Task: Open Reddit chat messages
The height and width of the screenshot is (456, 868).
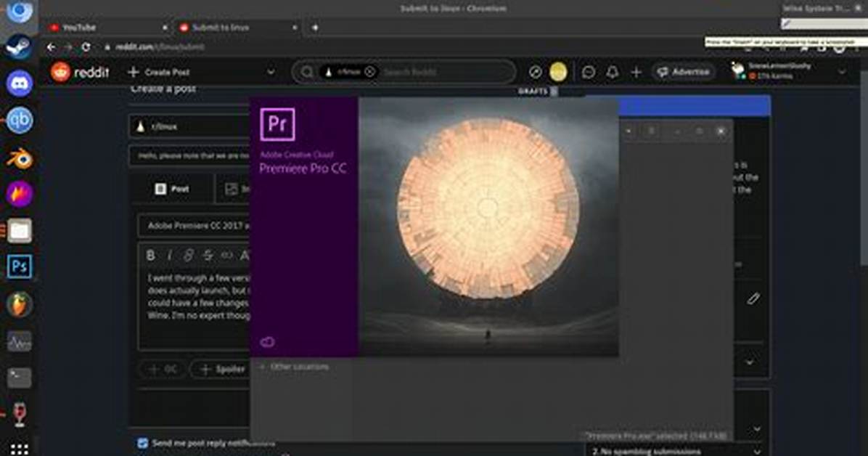Action: click(x=589, y=72)
